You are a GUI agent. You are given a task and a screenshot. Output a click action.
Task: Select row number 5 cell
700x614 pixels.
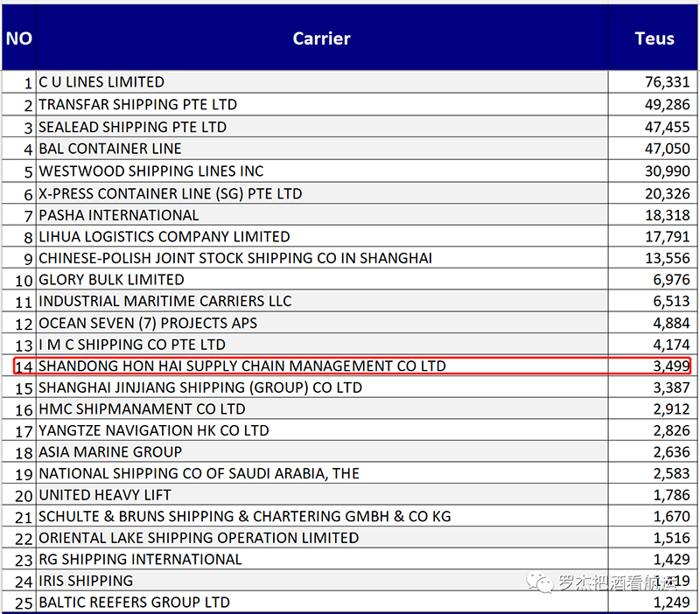pos(18,171)
